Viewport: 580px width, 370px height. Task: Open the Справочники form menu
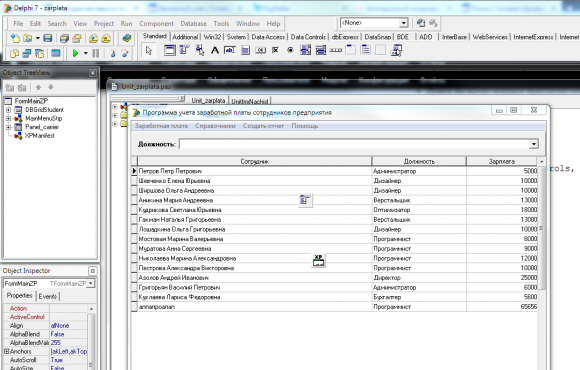tap(215, 126)
